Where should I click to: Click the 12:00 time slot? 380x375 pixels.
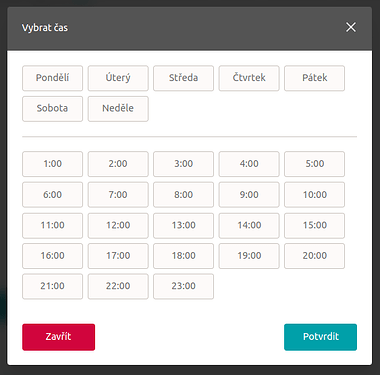[118, 225]
